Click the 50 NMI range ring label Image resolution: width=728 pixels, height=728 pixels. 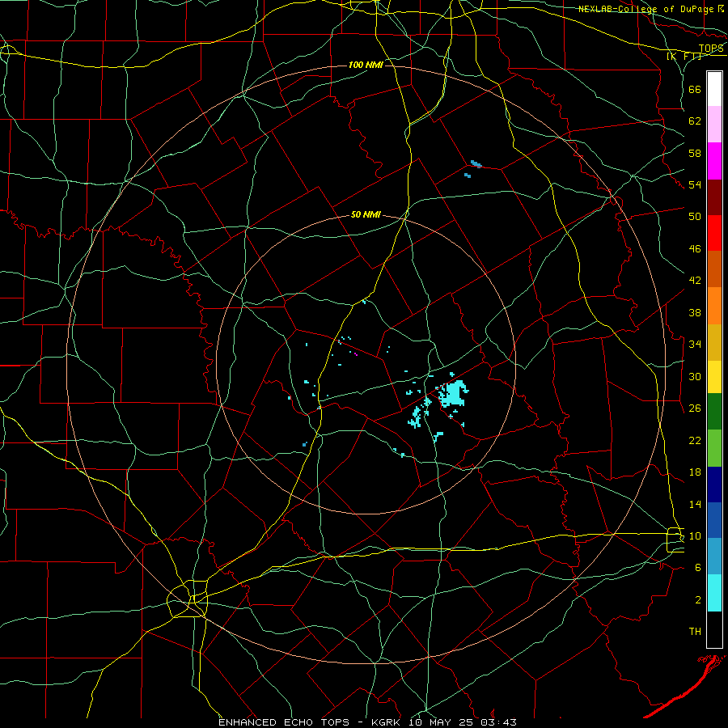coord(366,214)
